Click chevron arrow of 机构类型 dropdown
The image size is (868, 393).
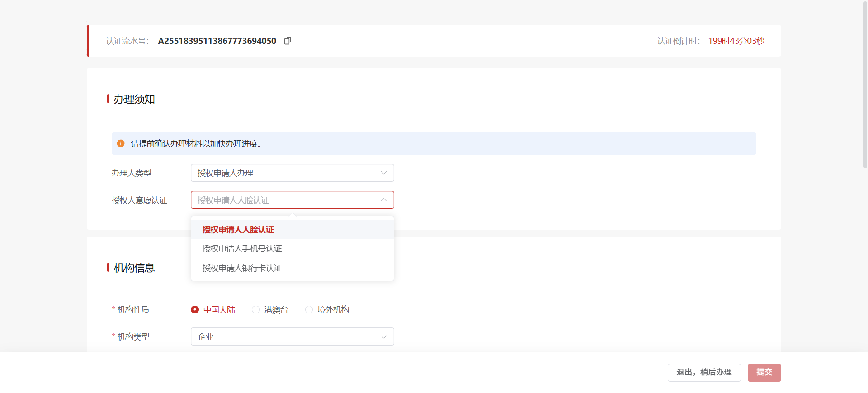pyautogui.click(x=383, y=336)
